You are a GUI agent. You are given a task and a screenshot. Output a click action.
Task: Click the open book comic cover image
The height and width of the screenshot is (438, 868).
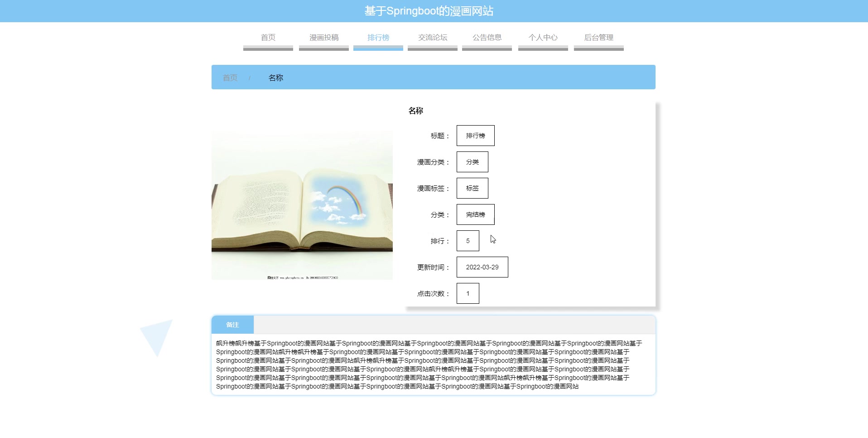point(302,204)
